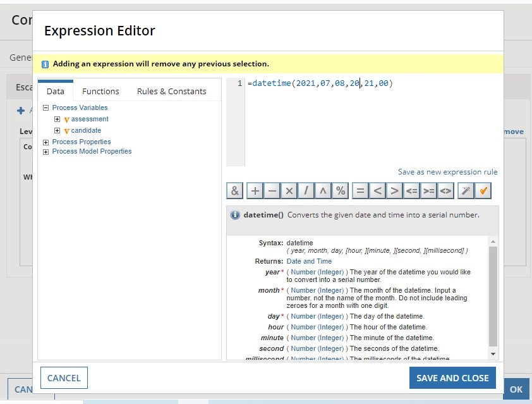532x404 pixels.
Task: Click the info icon in yellow banner
Action: pyautogui.click(x=45, y=64)
